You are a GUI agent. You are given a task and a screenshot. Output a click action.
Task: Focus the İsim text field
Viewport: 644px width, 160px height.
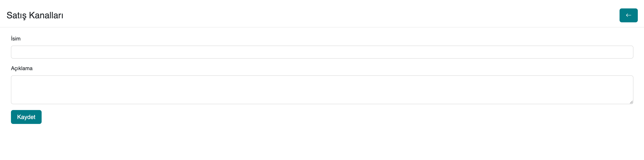pyautogui.click(x=322, y=52)
